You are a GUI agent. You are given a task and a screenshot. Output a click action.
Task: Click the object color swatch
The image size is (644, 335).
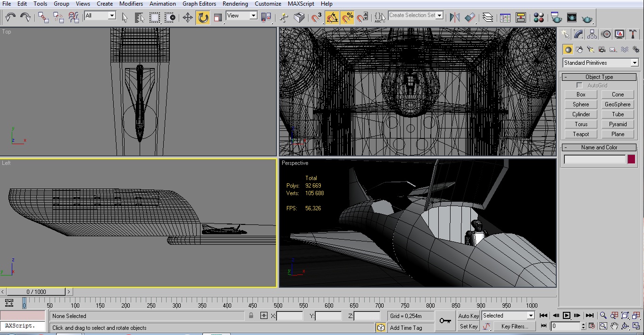point(631,160)
